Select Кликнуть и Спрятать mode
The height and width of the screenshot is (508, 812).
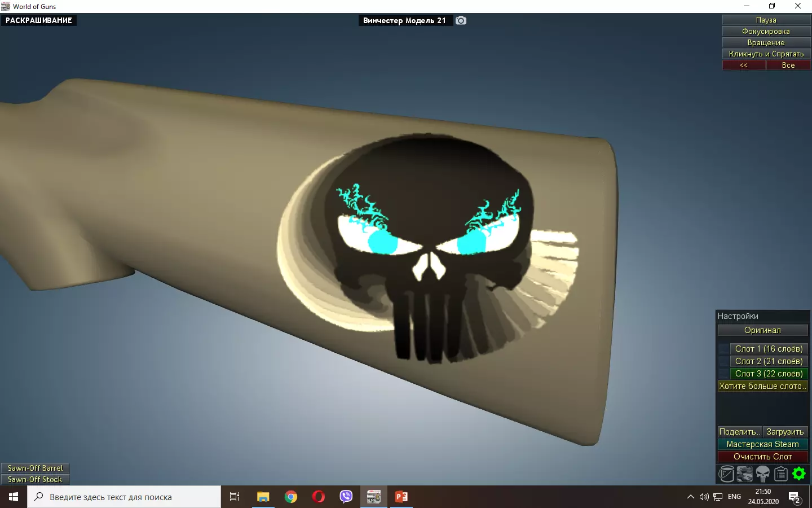(766, 54)
